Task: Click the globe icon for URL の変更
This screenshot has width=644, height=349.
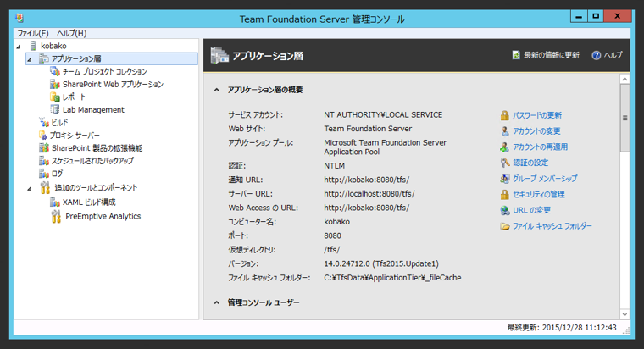Action: pyautogui.click(x=505, y=210)
